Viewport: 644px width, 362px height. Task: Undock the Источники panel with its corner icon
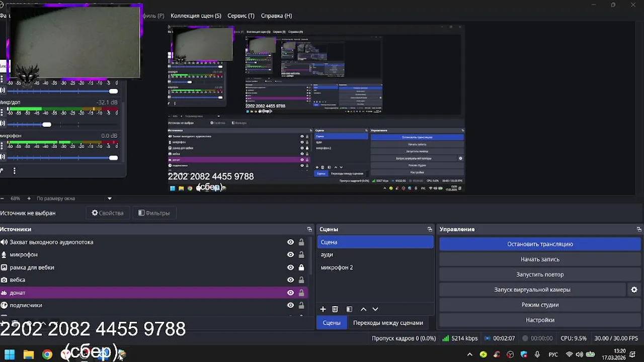[309, 229]
